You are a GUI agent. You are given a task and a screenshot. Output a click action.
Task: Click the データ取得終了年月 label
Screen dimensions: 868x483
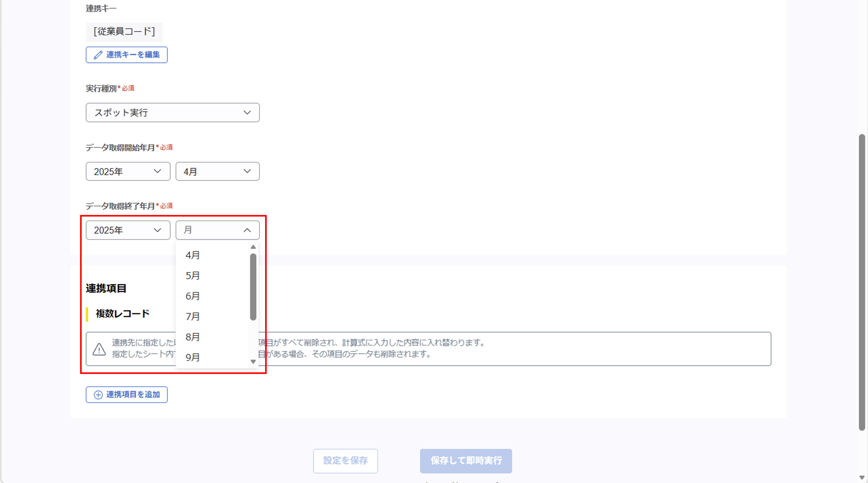120,206
